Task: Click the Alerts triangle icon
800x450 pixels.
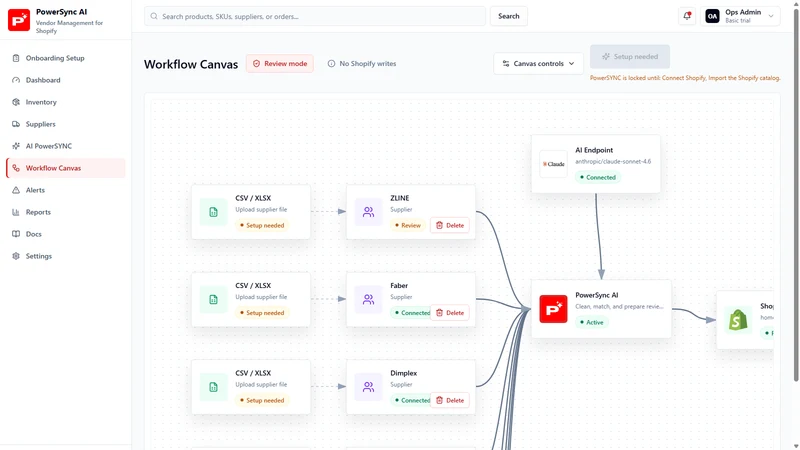Action: coord(16,190)
